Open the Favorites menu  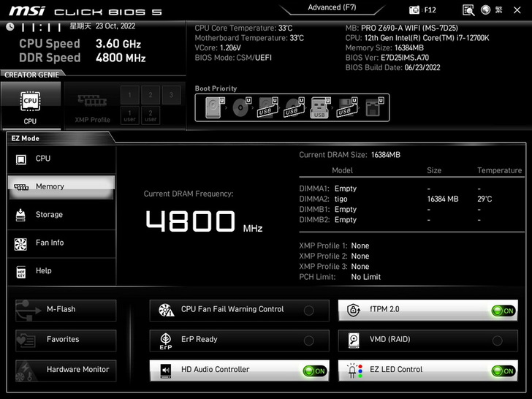click(x=66, y=341)
